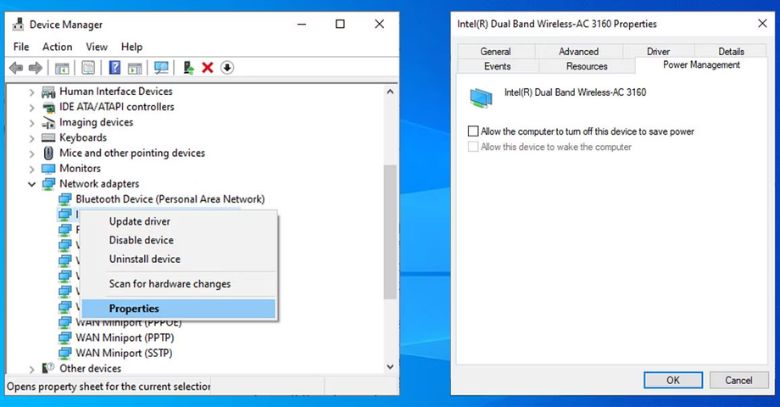
Task: Click the Properties sheet toolbar icon
Action: point(88,68)
